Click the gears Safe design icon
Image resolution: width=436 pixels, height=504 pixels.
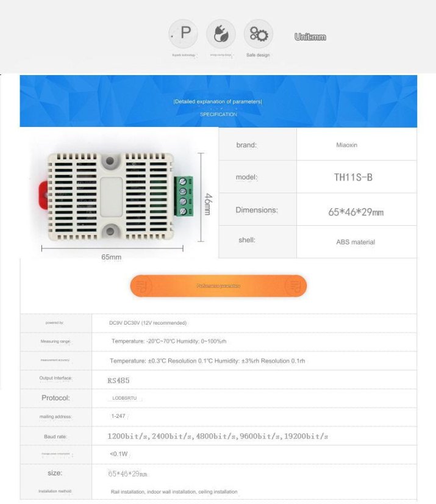tap(259, 34)
